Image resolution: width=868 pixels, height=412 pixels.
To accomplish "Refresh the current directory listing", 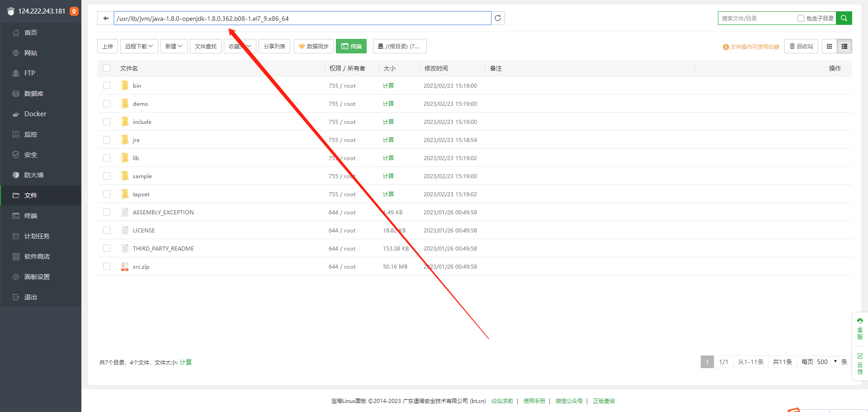I will click(498, 18).
